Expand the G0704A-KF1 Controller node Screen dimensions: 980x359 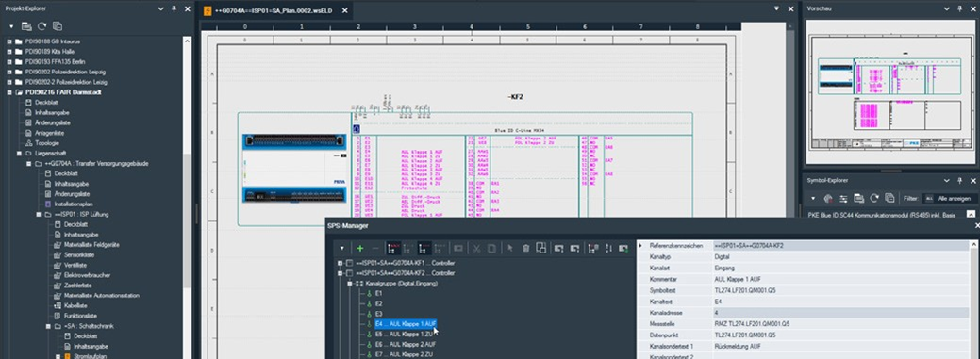coord(341,264)
